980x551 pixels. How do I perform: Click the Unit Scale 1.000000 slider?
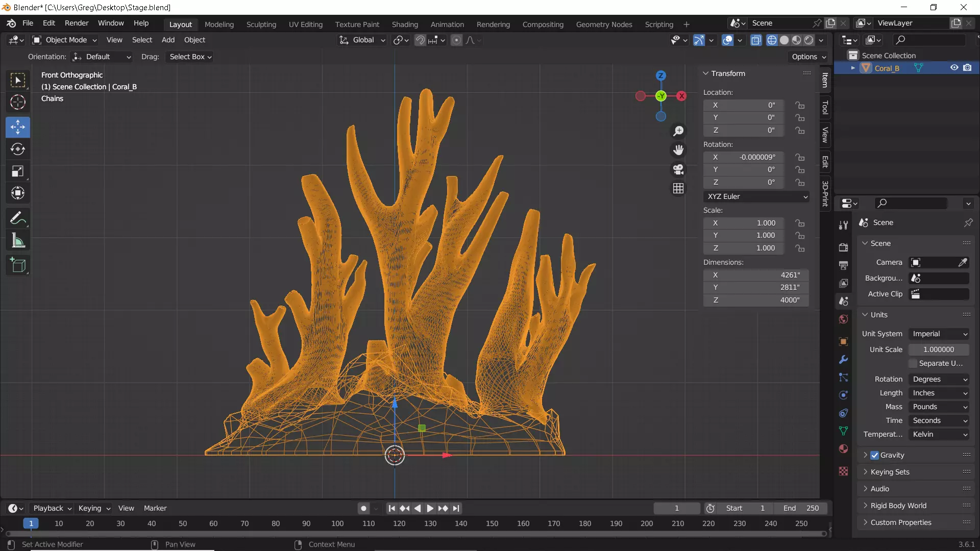(x=939, y=349)
